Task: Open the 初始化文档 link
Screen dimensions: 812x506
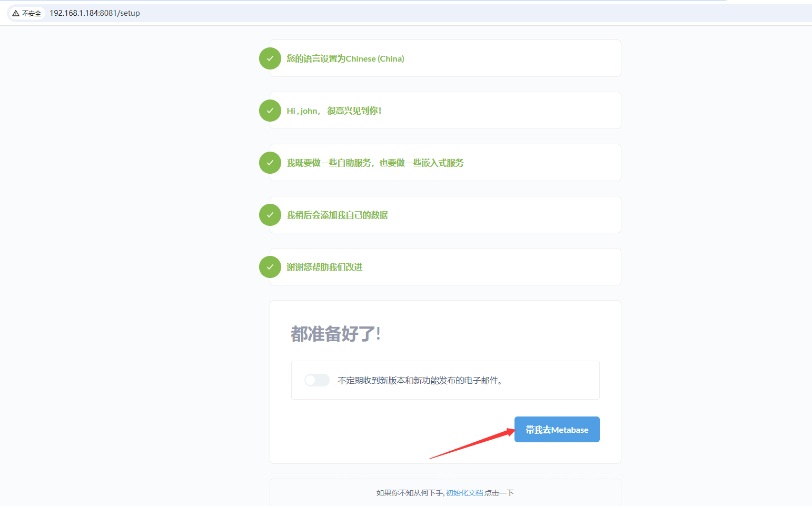Action: (464, 493)
